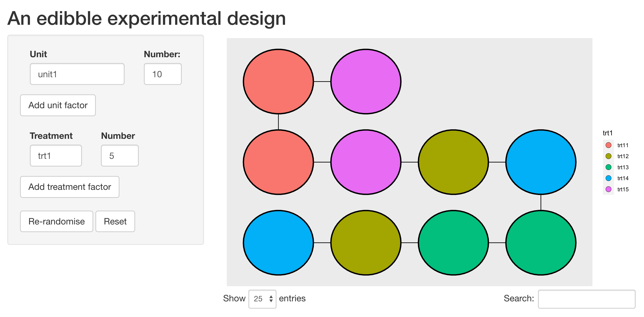Click the bottom-left blue circle node
This screenshot has height=317, width=644.
coord(278,242)
